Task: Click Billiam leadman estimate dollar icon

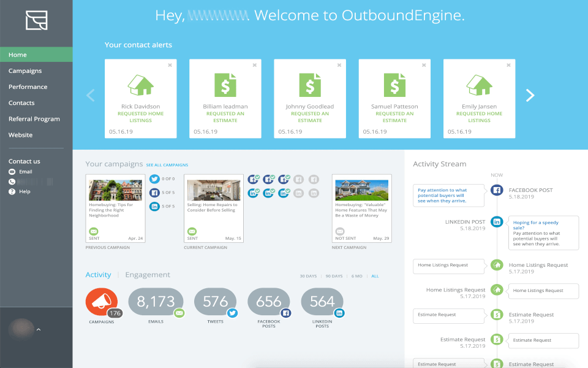Action: 225,85
